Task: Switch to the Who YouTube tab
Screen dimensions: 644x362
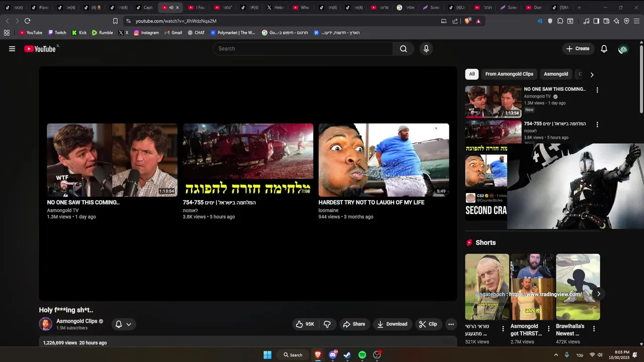Action: pos(301,8)
